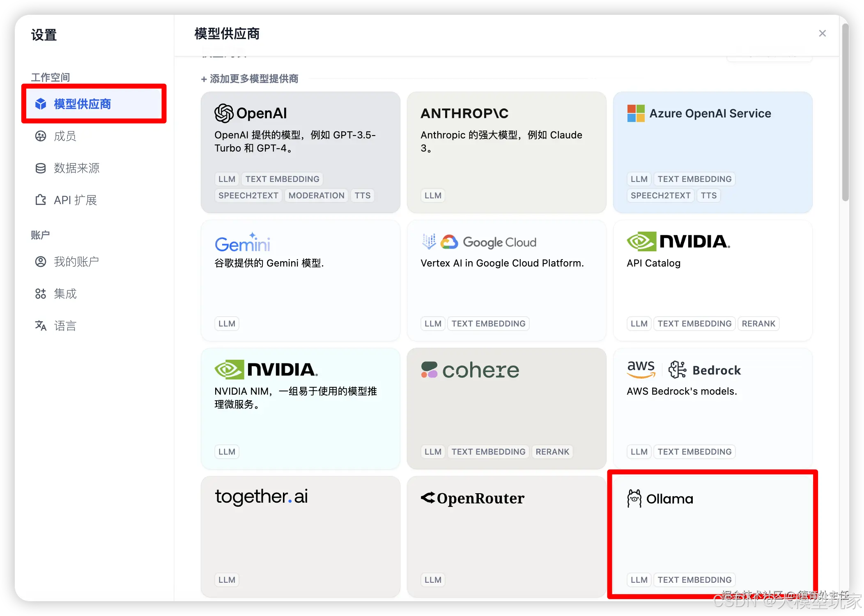This screenshot has height=616, width=864.
Task: Click the 添加更多模型提供商 link
Action: 250,78
